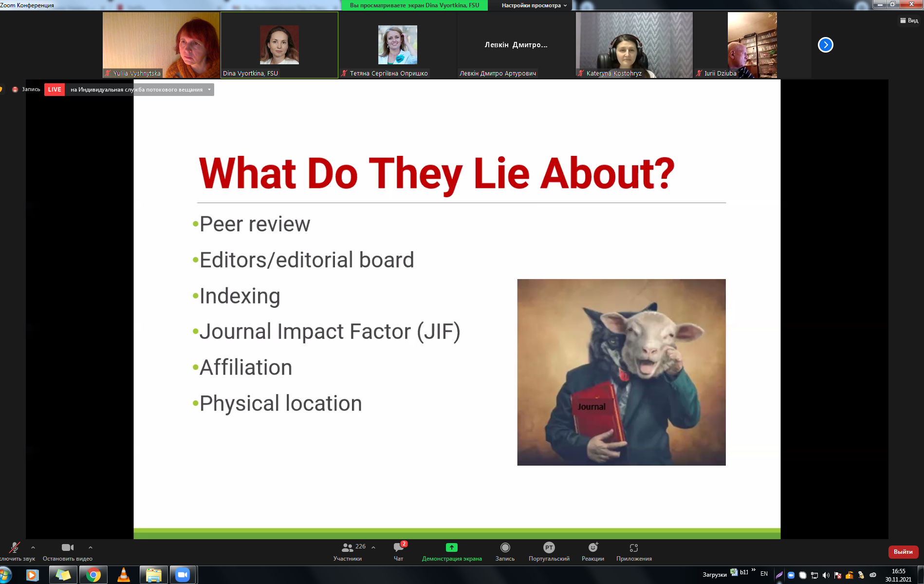Screen dimensions: 924x584
Task: Expand the live streaming service dropdown
Action: click(209, 90)
